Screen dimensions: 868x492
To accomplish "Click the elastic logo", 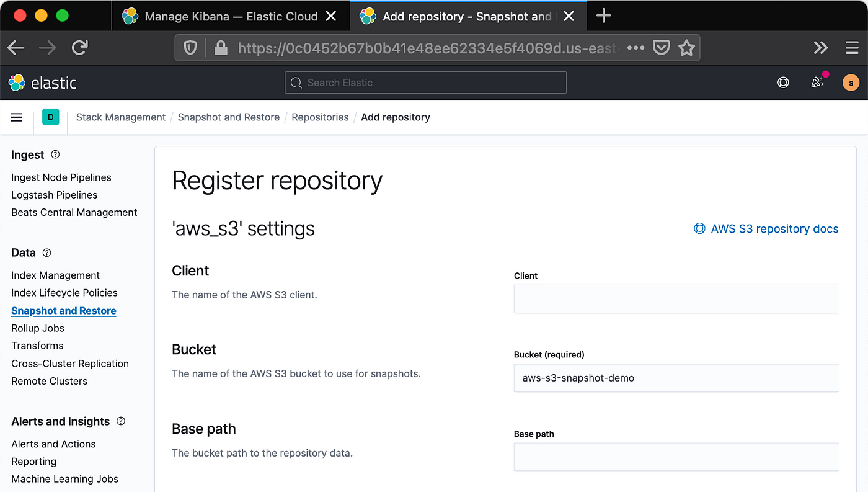I will 43,83.
